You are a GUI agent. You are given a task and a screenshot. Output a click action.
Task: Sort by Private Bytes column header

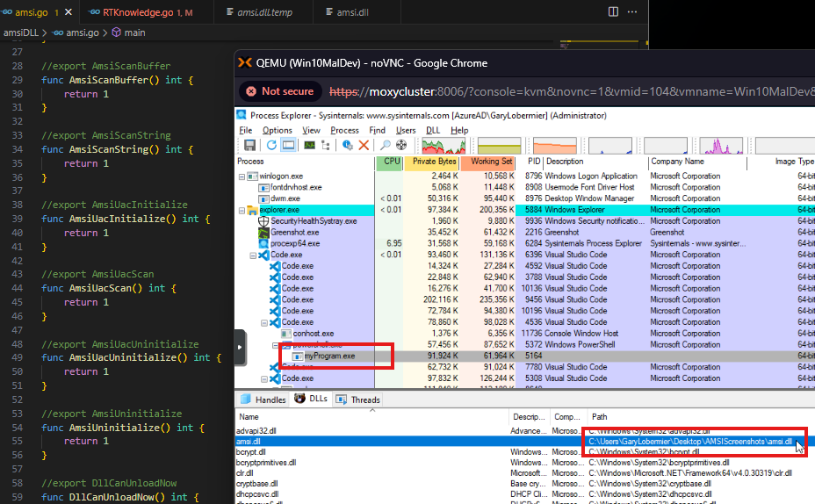pos(432,162)
